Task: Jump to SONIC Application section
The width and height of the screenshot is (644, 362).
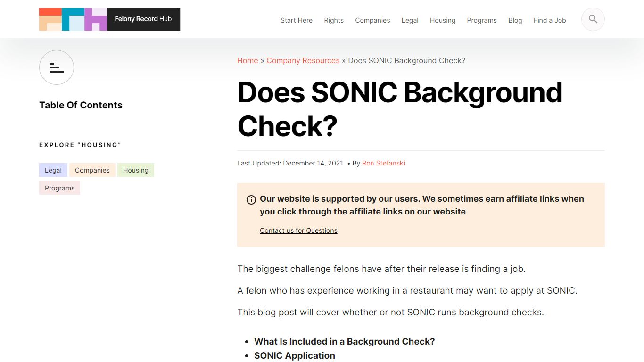Action: (x=295, y=355)
